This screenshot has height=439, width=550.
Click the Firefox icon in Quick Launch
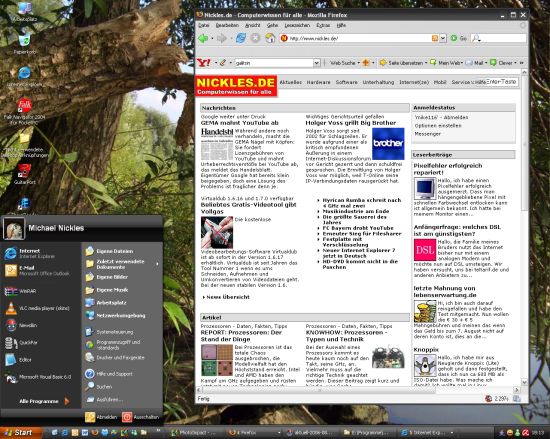click(95, 433)
